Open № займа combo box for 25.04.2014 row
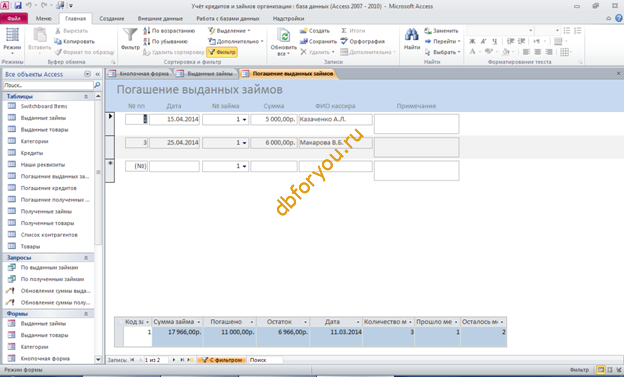624x377 pixels. coord(244,143)
